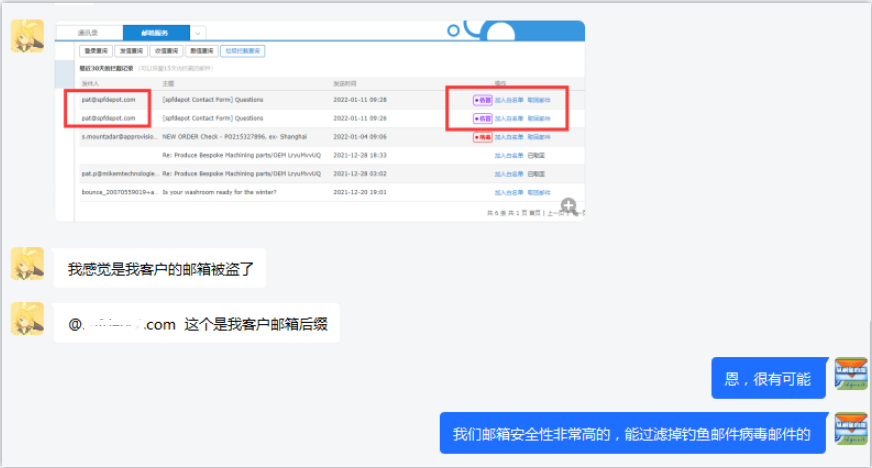Click the red 病毒 tag on NEW ORDER row

[x=482, y=136]
